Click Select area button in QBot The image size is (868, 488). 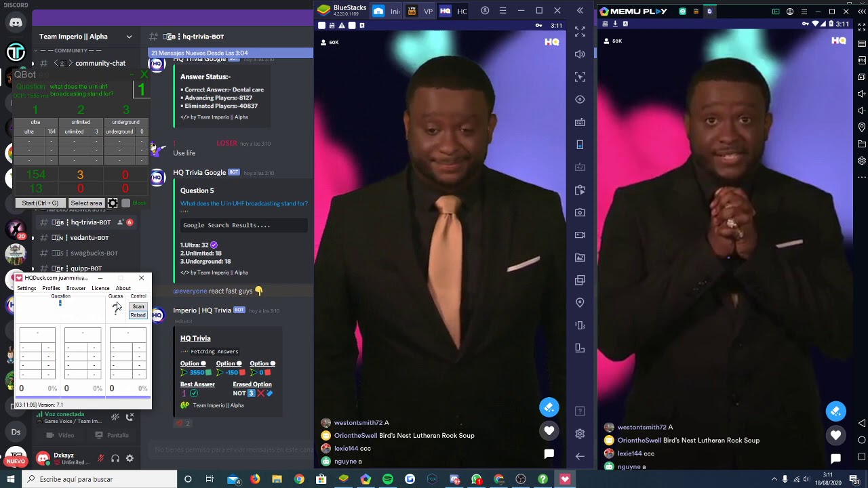86,203
